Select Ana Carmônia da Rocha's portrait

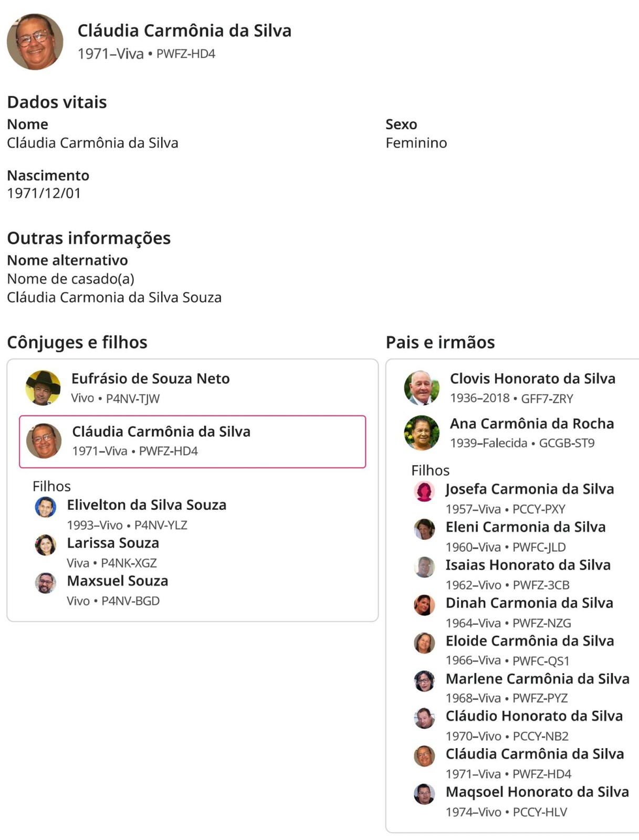tap(422, 433)
